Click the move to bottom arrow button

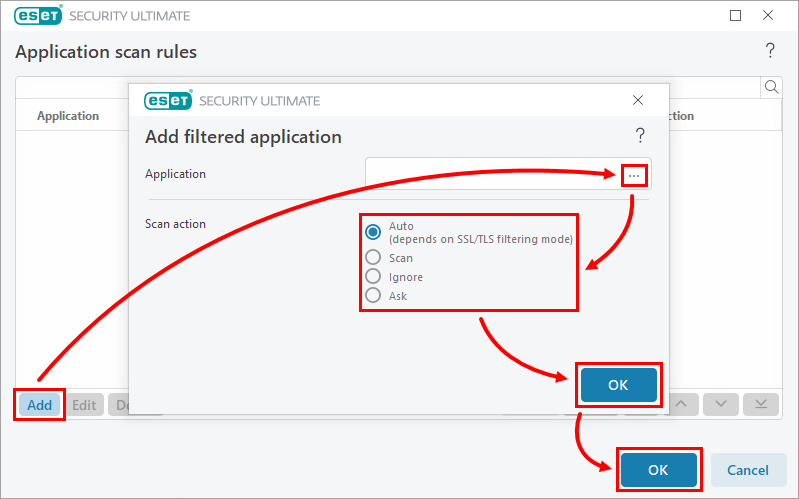pos(760,404)
